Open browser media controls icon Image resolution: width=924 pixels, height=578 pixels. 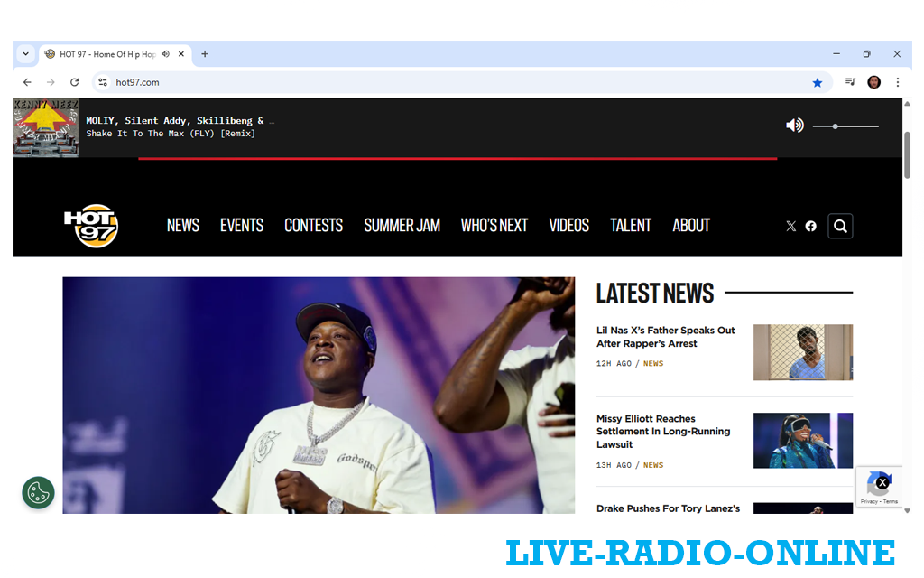(x=850, y=82)
